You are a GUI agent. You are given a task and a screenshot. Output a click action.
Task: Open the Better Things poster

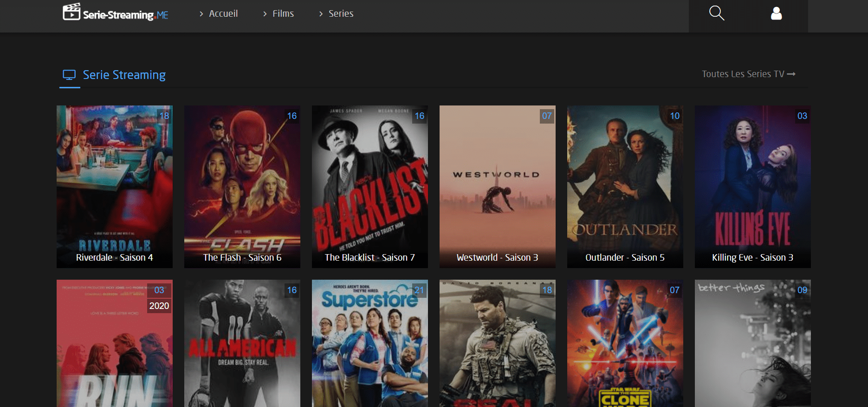point(753,343)
